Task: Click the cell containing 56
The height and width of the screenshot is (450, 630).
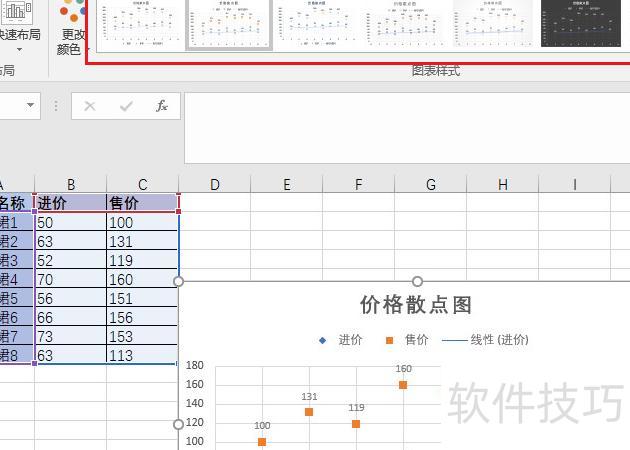Action: 71,298
